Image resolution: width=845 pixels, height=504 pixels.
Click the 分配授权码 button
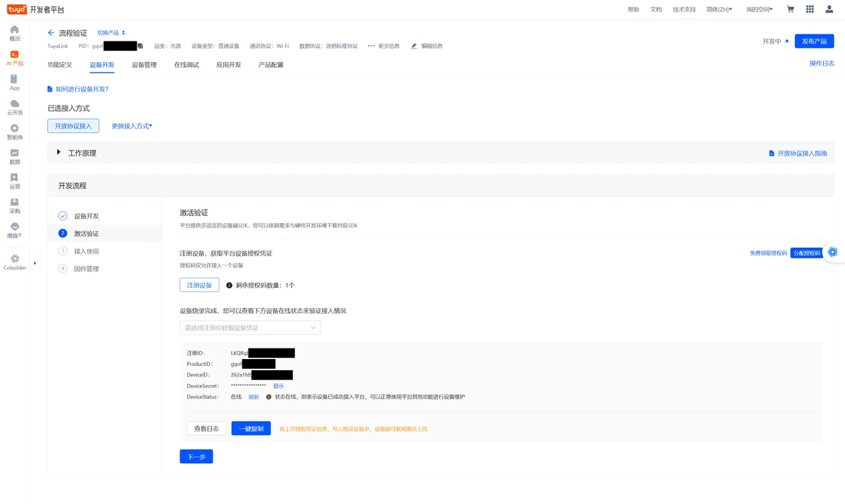(x=806, y=253)
